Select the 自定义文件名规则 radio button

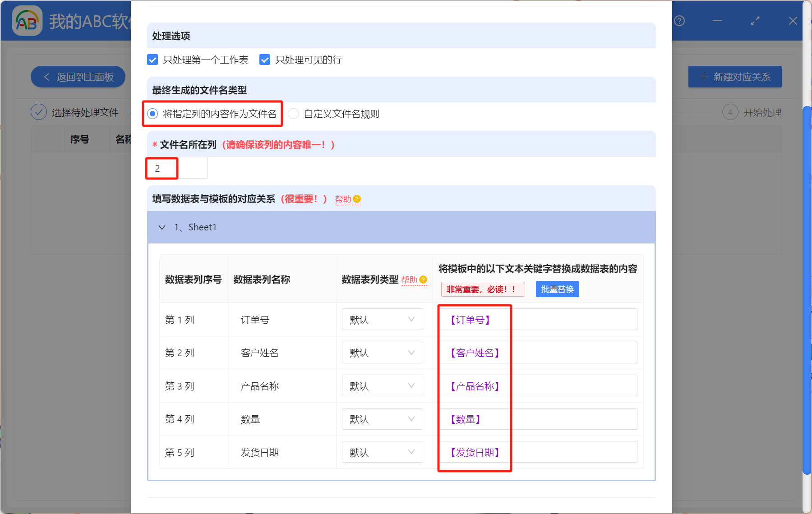click(293, 114)
